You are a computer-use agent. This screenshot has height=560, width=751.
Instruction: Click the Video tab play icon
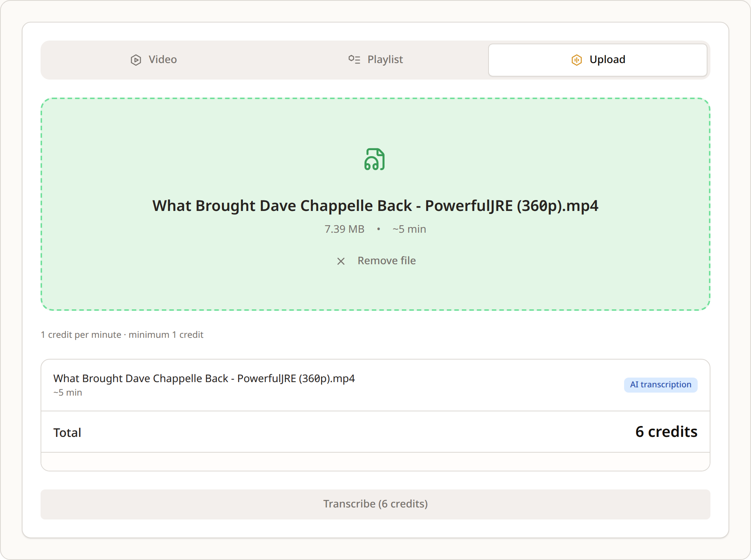click(136, 60)
